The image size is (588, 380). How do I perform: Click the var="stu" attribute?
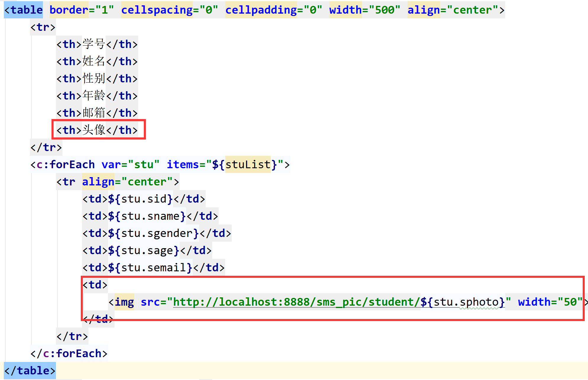coord(131,164)
